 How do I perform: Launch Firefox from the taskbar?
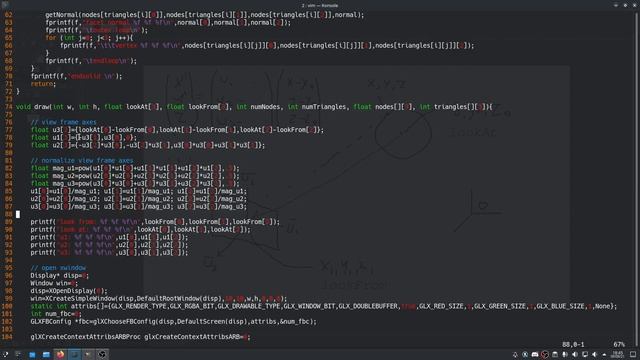60,354
